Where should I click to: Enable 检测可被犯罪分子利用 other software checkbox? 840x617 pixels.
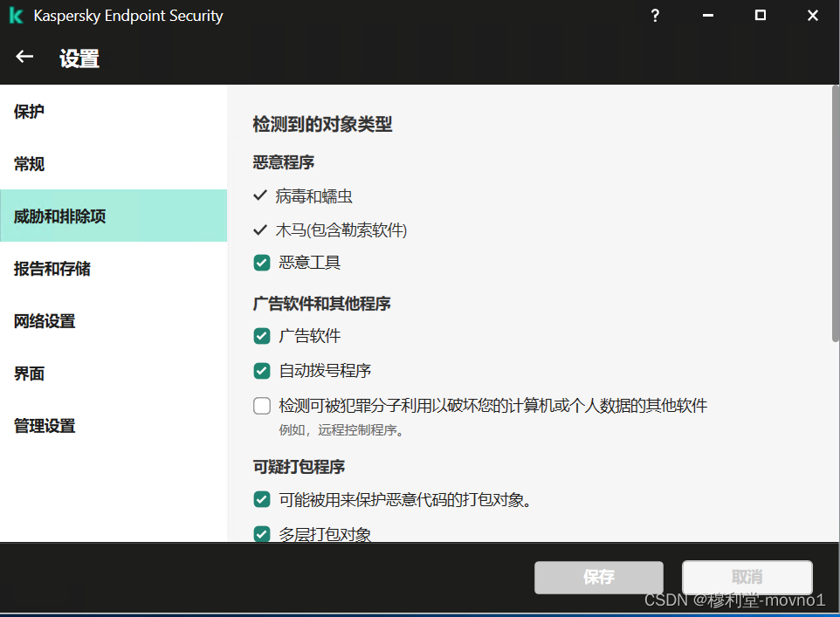click(261, 406)
